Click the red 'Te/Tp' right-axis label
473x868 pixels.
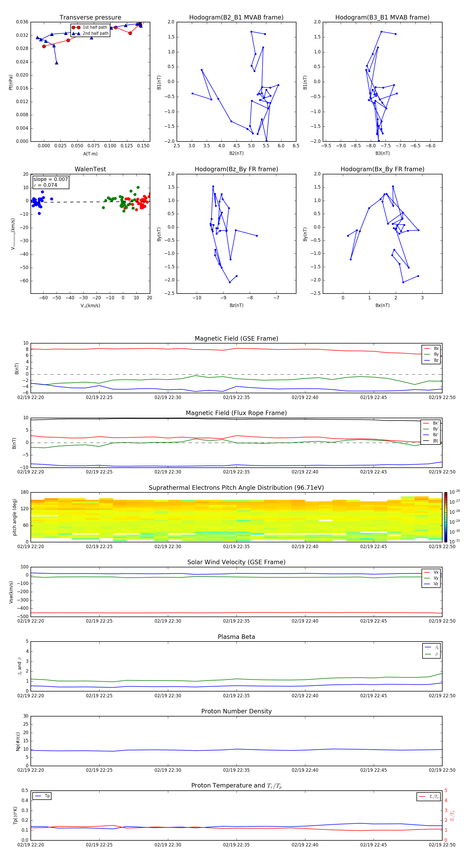pyautogui.click(x=452, y=815)
